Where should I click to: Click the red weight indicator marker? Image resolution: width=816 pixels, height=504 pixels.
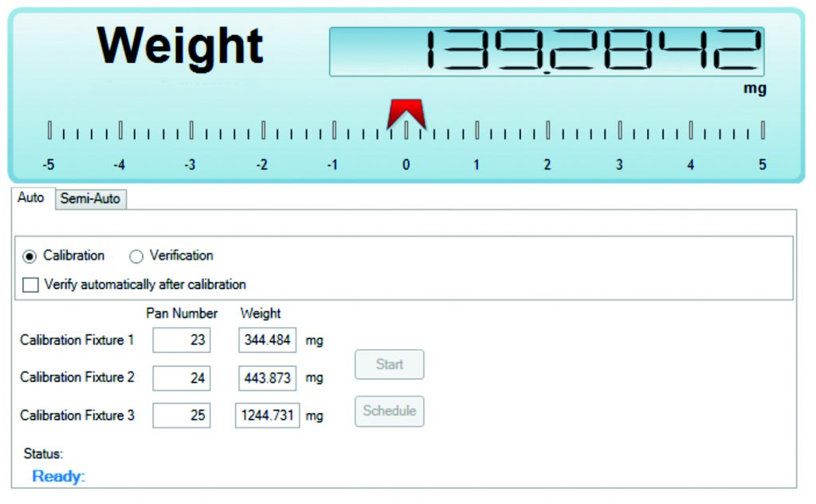pyautogui.click(x=406, y=114)
